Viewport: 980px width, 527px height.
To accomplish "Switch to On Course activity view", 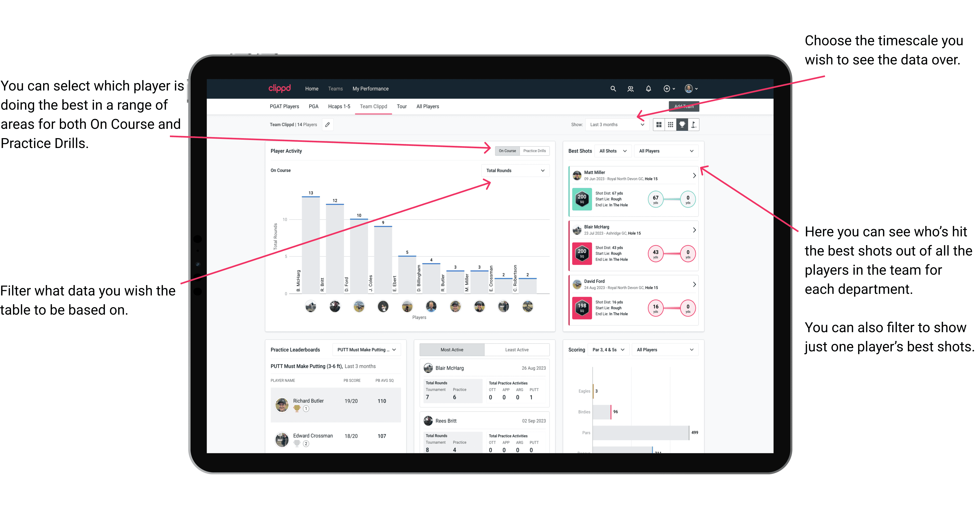I will 508,151.
